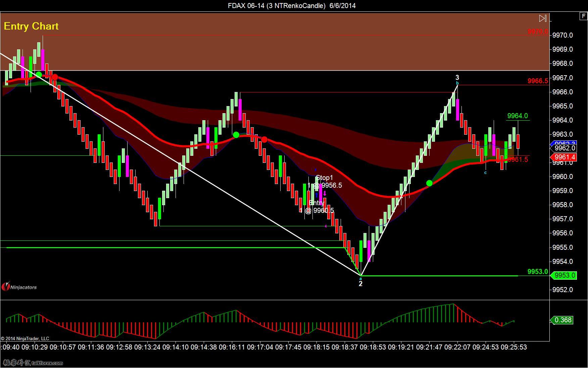Click the red 9970.0 line label

pyautogui.click(x=538, y=32)
